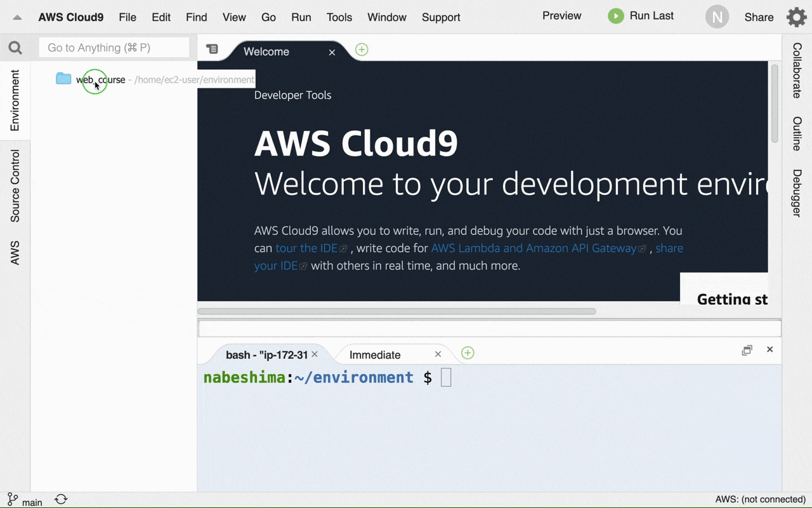Select the bash terminal tab

coord(266,355)
